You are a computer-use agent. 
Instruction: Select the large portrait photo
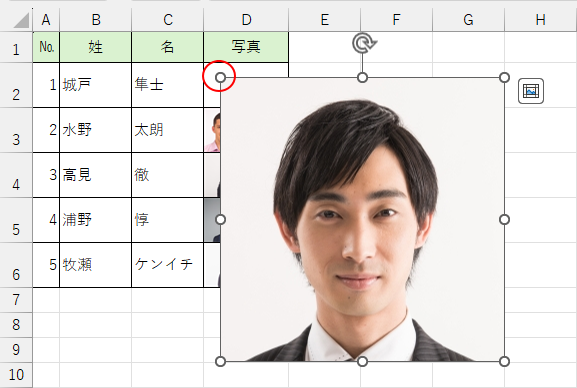coord(362,219)
